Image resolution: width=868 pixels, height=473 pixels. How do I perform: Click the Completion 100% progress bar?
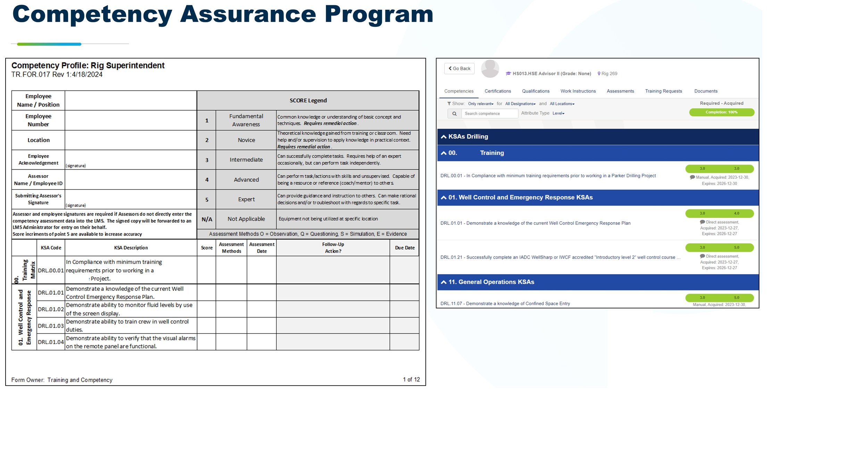pos(721,112)
